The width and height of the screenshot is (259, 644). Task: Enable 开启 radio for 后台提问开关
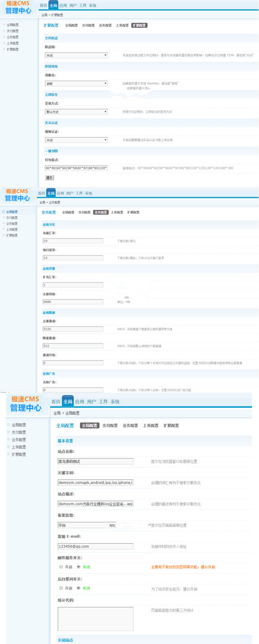click(x=61, y=588)
